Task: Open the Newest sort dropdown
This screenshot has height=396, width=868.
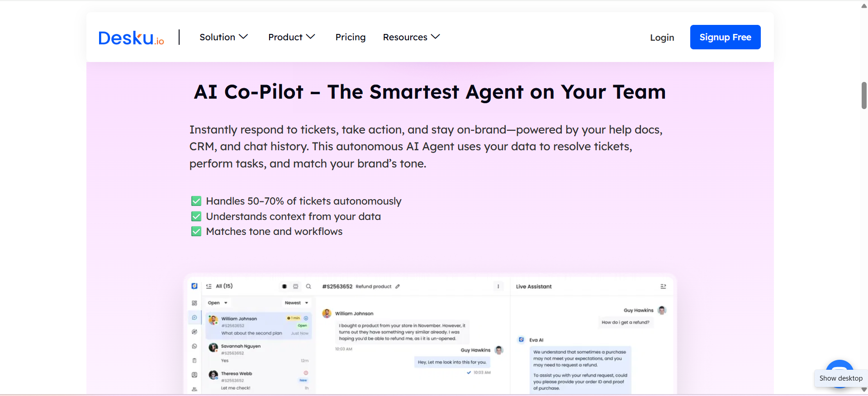Action: coord(296,303)
